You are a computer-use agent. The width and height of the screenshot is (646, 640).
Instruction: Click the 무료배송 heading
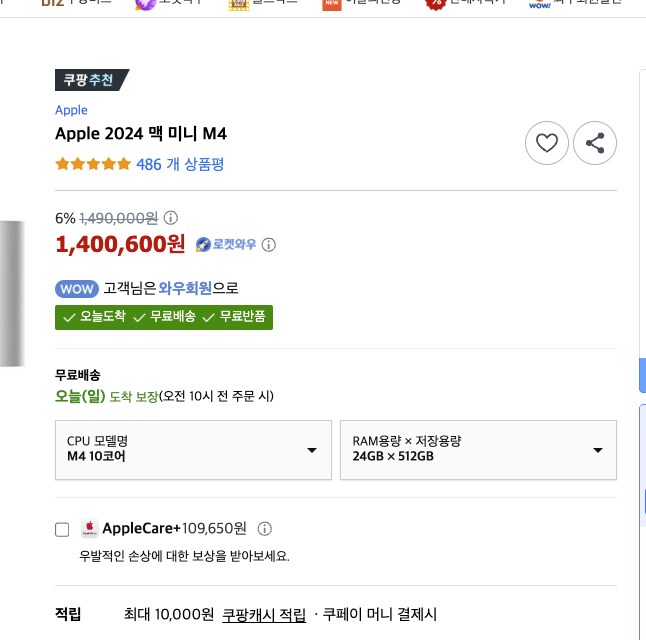[78, 375]
